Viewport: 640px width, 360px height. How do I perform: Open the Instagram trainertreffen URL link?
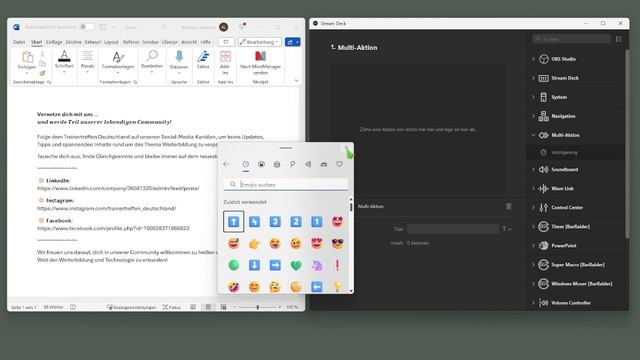[107, 208]
